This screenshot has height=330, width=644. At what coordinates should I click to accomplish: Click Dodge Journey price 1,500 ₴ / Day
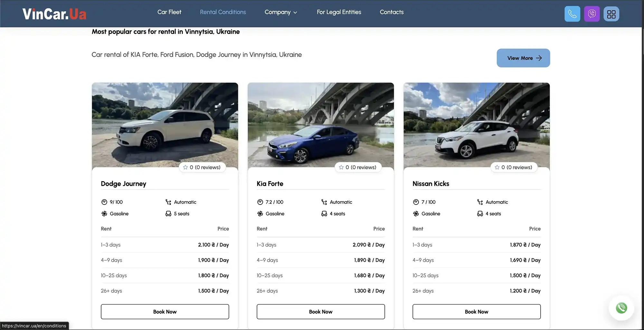pos(213,291)
